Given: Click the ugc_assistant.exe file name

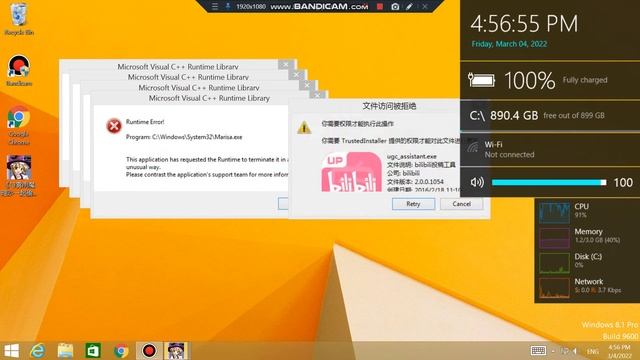Looking at the screenshot, I should pyautogui.click(x=411, y=156).
